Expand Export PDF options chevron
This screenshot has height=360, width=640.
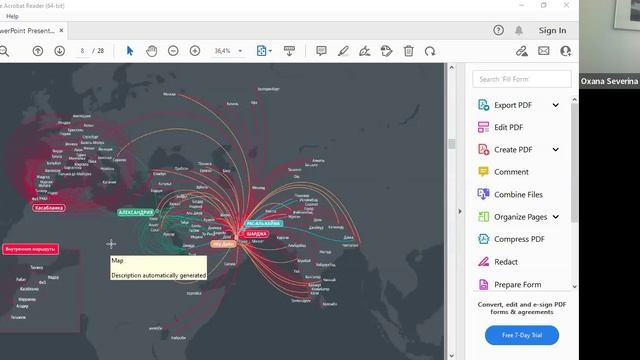(556, 105)
